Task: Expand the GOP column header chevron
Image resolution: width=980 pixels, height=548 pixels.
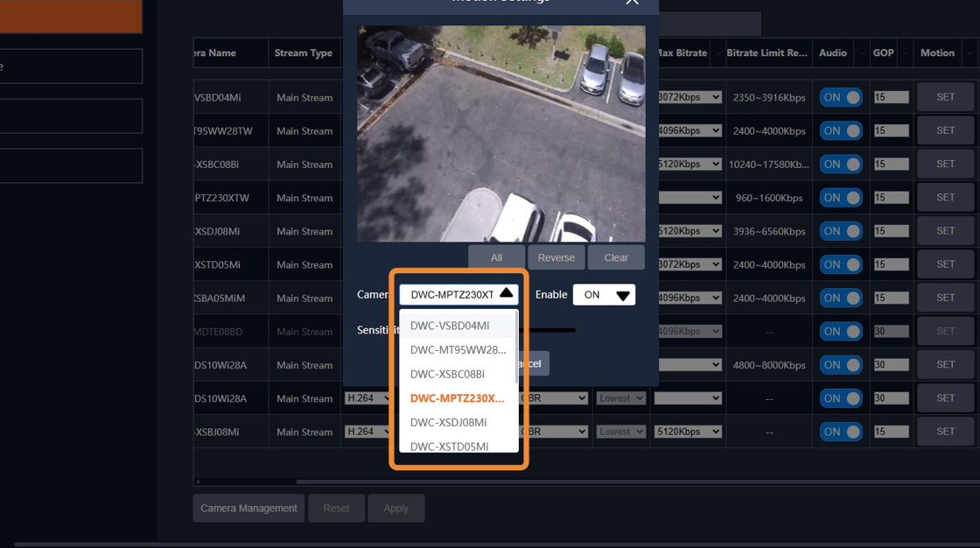Action: [x=905, y=53]
